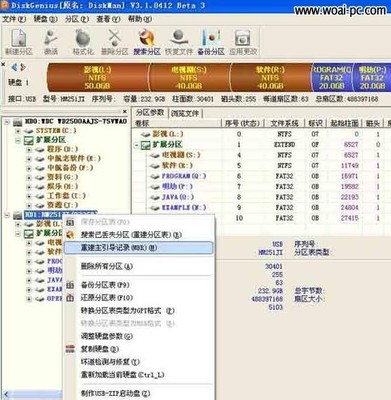Choose 重新加载当前硬盘(Ctrl_L) from context menu

(x=138, y=375)
